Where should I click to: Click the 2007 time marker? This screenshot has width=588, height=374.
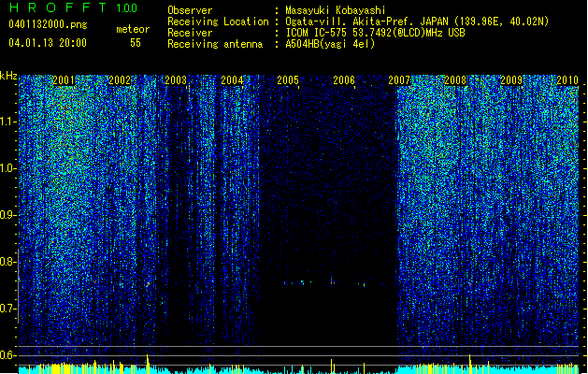tap(399, 79)
